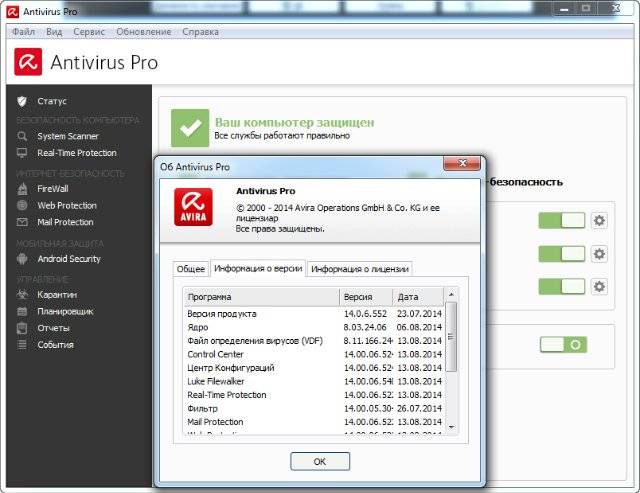Click the Status shield icon in sidebar

pyautogui.click(x=22, y=101)
